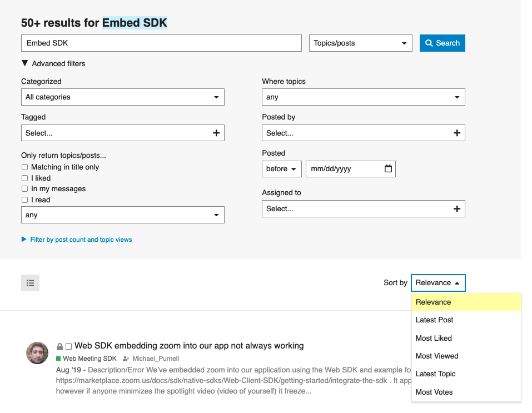
Task: Select Latest Post sort option
Action: [x=434, y=320]
